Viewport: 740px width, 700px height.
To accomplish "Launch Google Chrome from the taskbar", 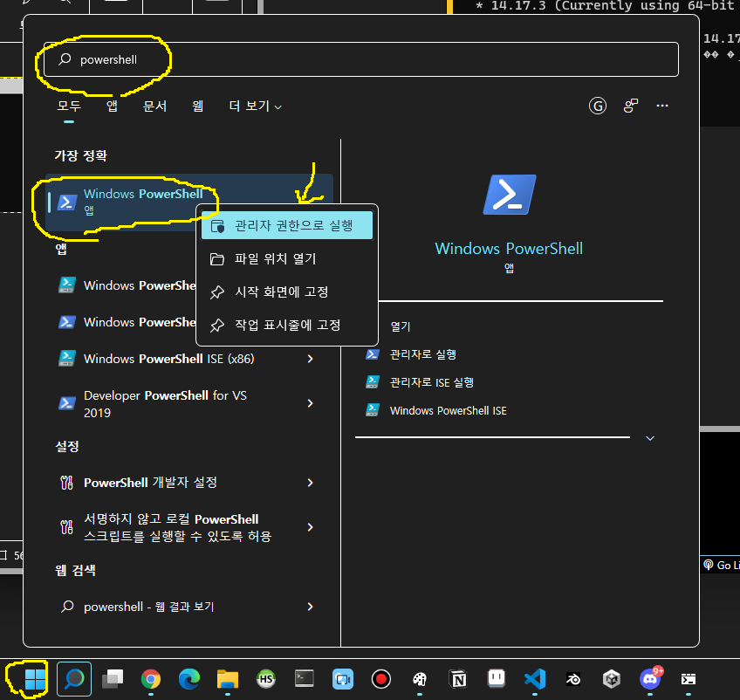I will [151, 679].
